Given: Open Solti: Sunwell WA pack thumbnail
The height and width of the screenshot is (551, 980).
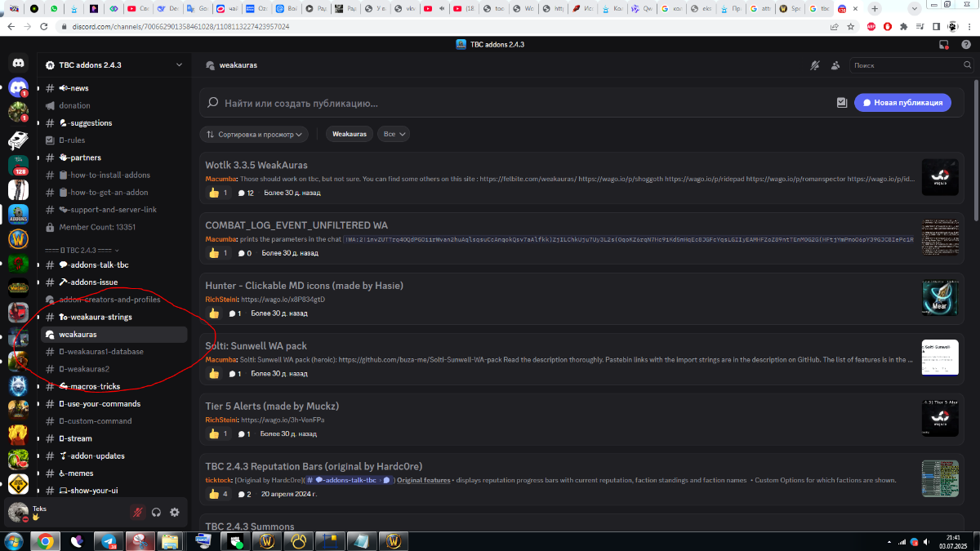Looking at the screenshot, I should (x=940, y=358).
